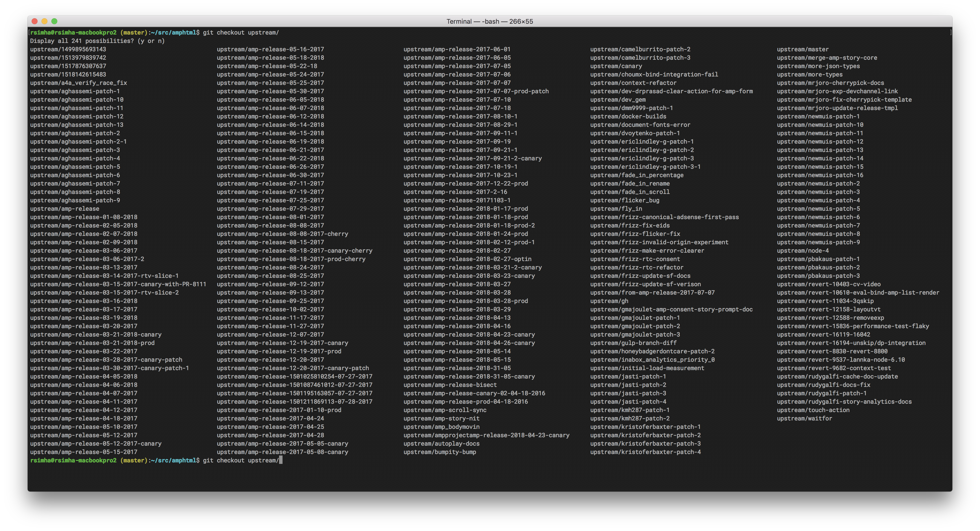Click at the cursor on the bottom prompt
The image size is (980, 531).
pyautogui.click(x=281, y=460)
